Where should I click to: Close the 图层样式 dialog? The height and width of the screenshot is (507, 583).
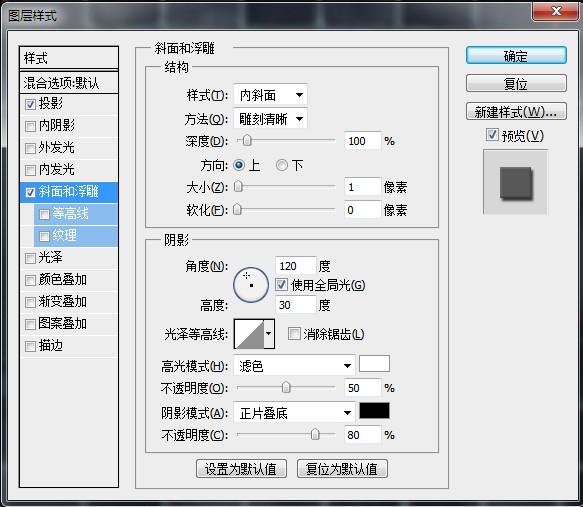(555, 11)
